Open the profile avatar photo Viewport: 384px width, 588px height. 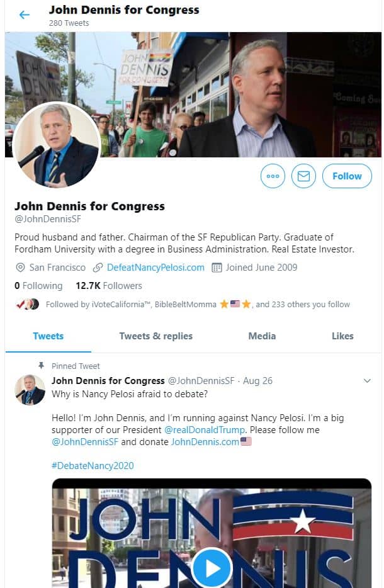[x=56, y=146]
